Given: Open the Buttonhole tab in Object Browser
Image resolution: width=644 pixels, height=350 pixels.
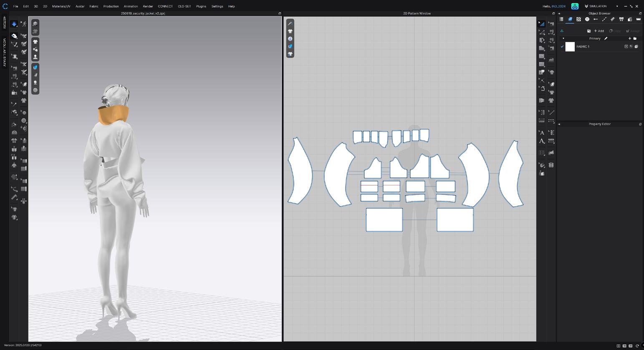Looking at the screenshot, I should [596, 19].
